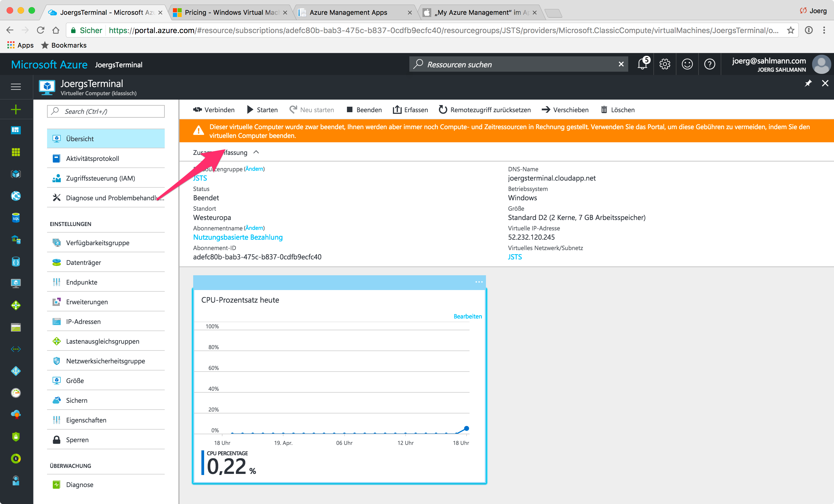Open Sperren settings
Viewport: 834px width, 504px height.
click(106, 440)
